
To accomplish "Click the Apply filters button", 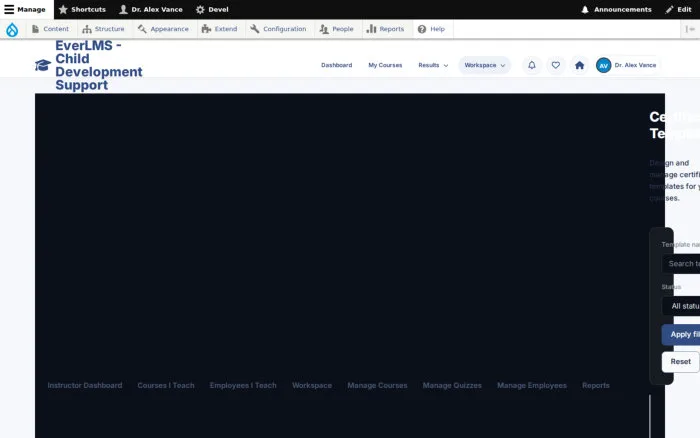I will (681, 334).
